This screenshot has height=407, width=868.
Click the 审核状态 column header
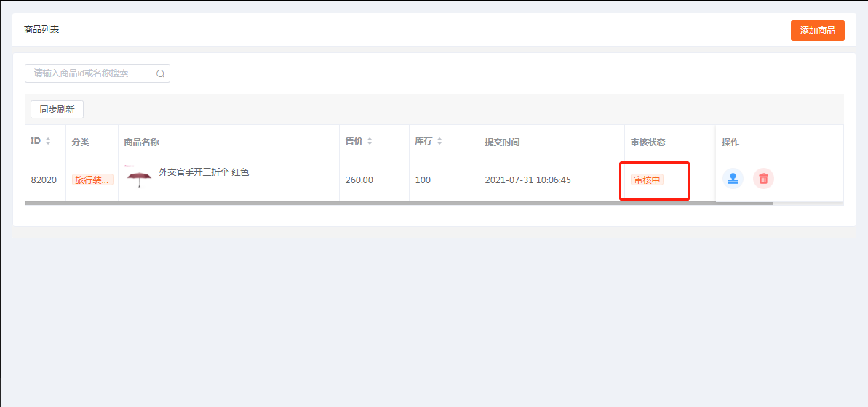point(648,142)
